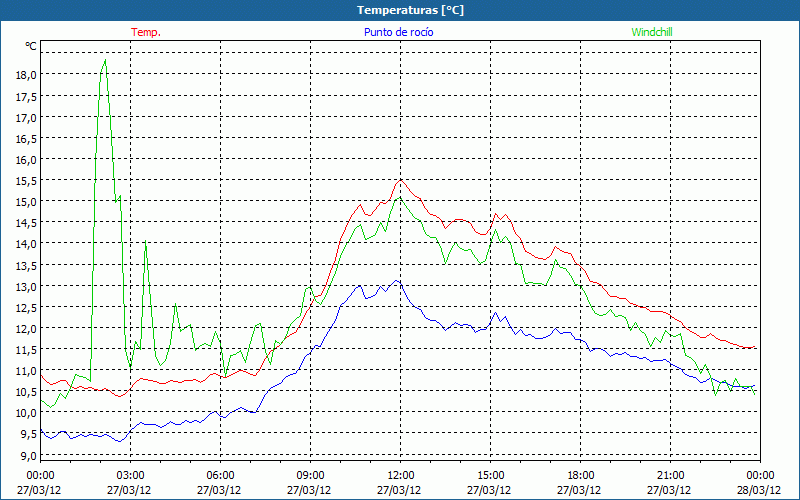Click the 11,5 y-axis value
The height and width of the screenshot is (500, 800).
pyautogui.click(x=27, y=349)
